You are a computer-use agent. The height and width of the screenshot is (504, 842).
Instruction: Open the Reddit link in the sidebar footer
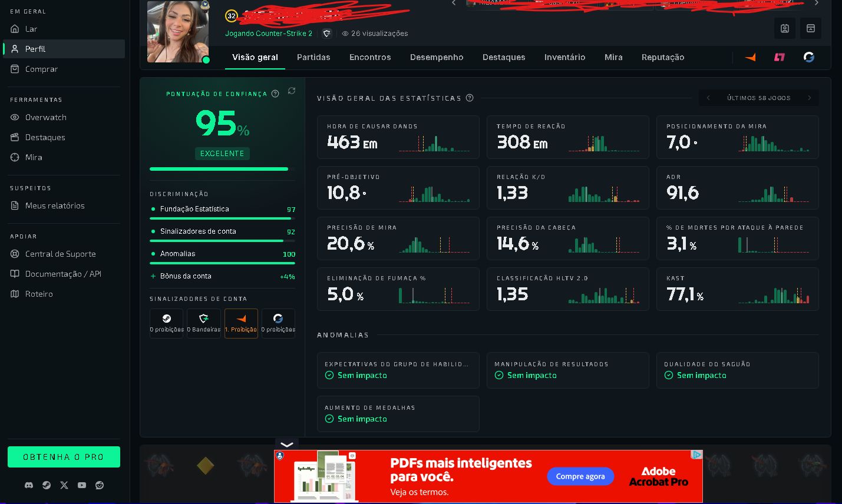(100, 485)
